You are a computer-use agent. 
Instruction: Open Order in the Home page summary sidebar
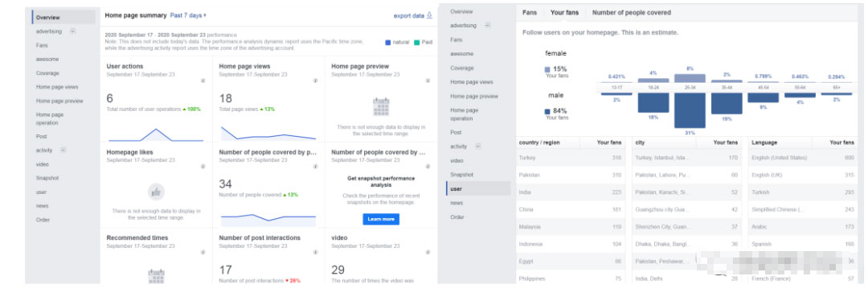point(43,220)
